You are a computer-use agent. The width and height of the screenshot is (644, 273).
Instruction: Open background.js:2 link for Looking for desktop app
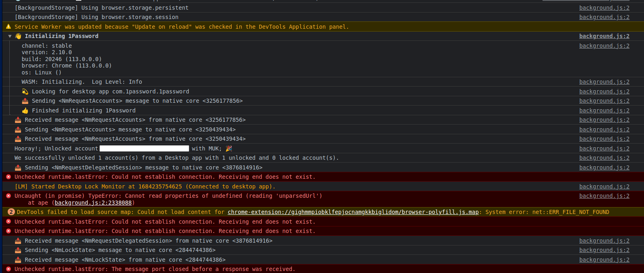pos(604,91)
